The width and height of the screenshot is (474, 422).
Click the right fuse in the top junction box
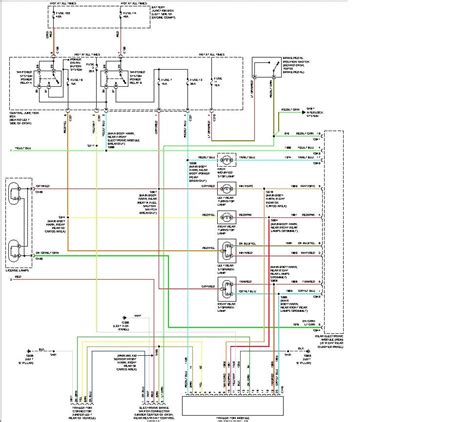click(x=120, y=15)
